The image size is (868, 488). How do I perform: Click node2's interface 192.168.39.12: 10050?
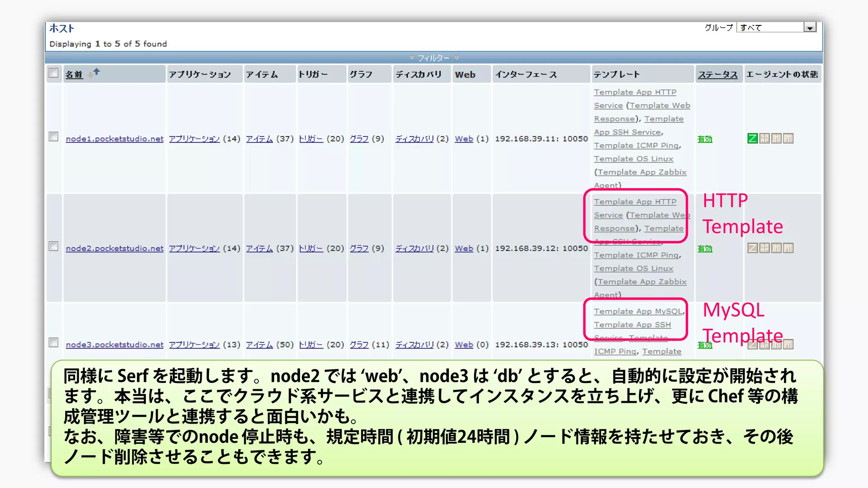[x=541, y=248]
